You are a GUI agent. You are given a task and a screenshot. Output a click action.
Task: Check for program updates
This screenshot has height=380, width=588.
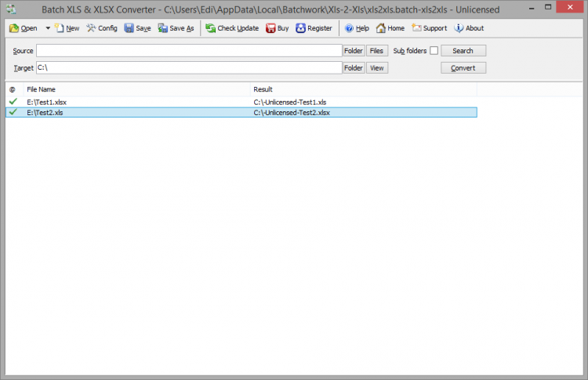[x=232, y=28]
